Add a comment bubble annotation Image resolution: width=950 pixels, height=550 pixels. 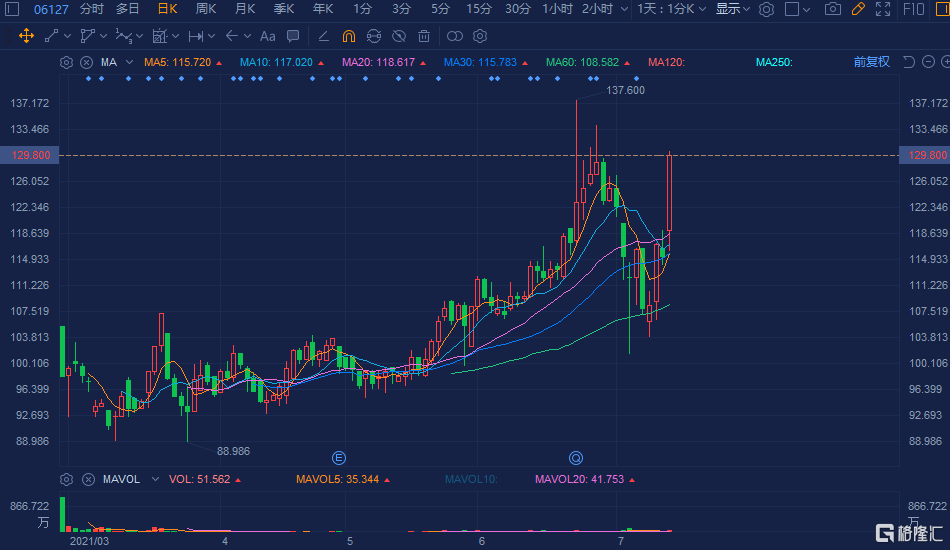click(x=292, y=36)
